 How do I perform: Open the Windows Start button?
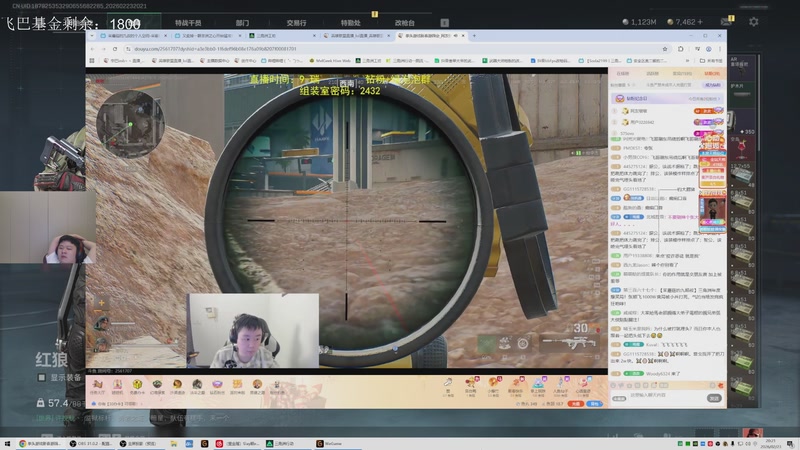[7, 444]
